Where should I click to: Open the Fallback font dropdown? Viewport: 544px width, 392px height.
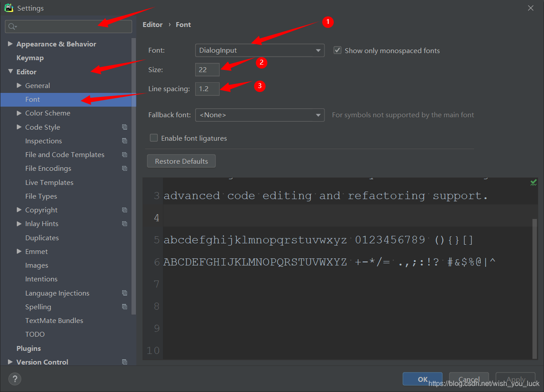tap(259, 115)
